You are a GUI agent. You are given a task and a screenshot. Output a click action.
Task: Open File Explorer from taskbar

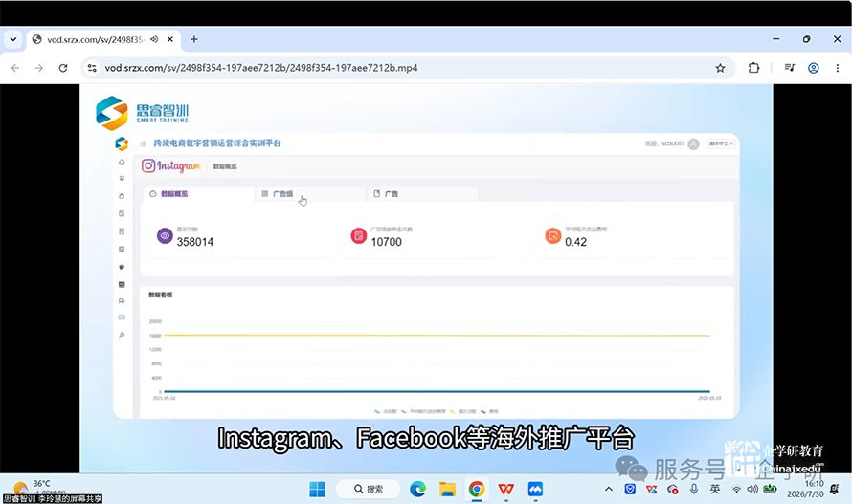[447, 490]
